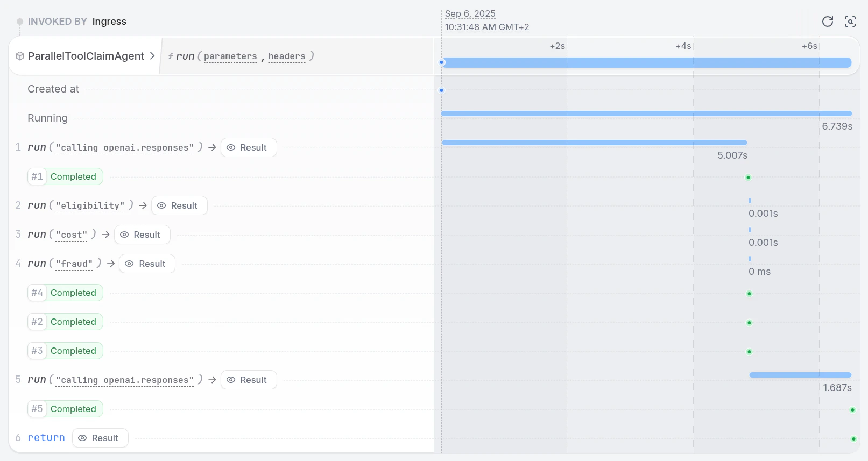868x461 pixels.
Task: Click the green completion dot for #1
Action: pos(748,178)
